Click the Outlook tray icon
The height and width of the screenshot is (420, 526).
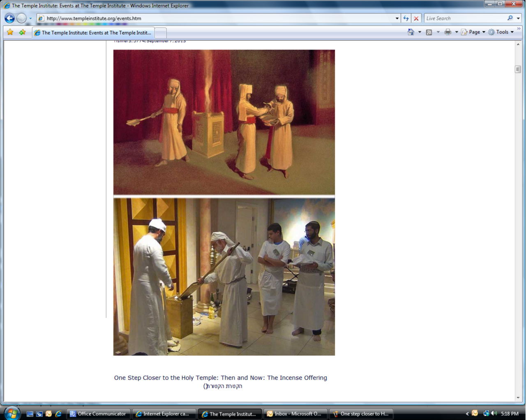click(475, 413)
